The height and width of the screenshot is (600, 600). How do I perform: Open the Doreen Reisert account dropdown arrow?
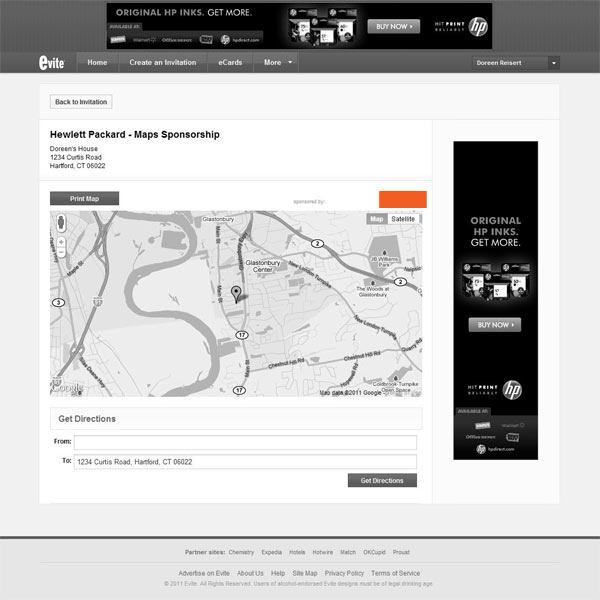pos(554,63)
